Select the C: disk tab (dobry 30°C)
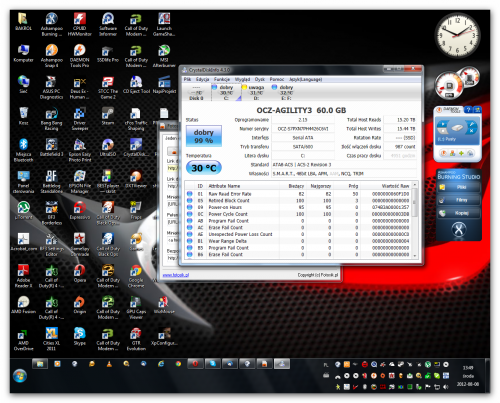 click(226, 92)
